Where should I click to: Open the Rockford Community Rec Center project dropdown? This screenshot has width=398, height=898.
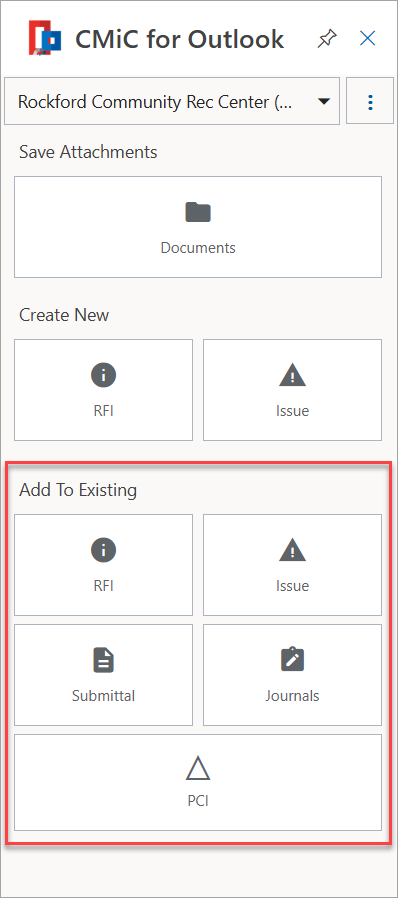click(172, 101)
